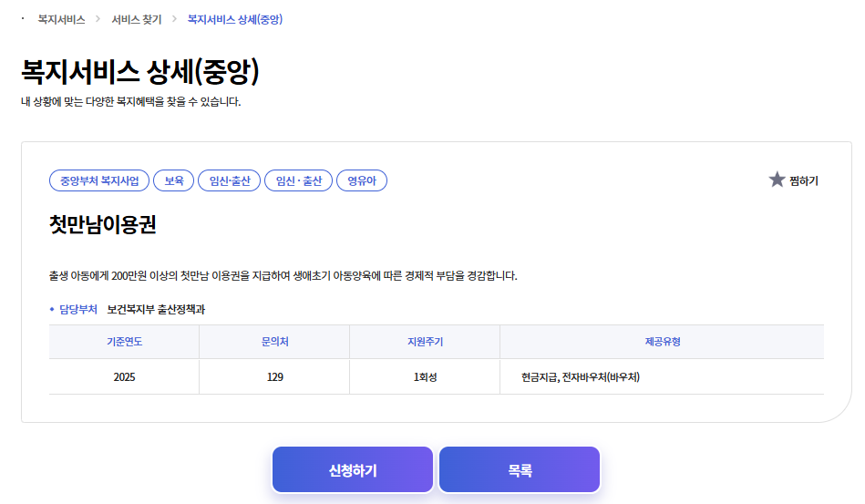Image resolution: width=865 pixels, height=504 pixels.
Task: Click the star icon for 찜하기
Action: pyautogui.click(x=777, y=180)
